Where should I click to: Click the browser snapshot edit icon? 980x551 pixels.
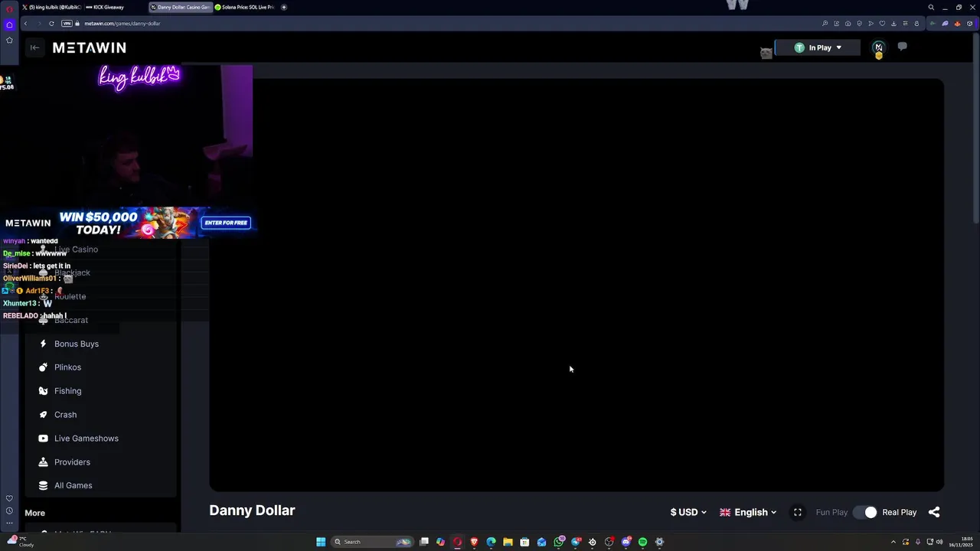(x=836, y=24)
